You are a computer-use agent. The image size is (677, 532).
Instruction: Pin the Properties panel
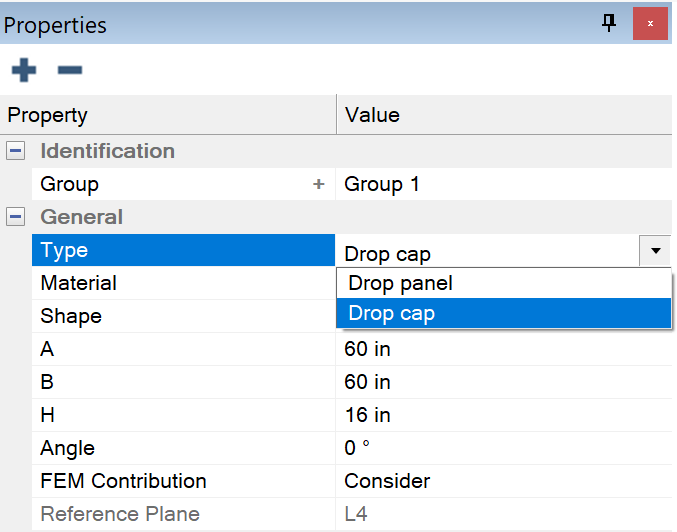609,23
